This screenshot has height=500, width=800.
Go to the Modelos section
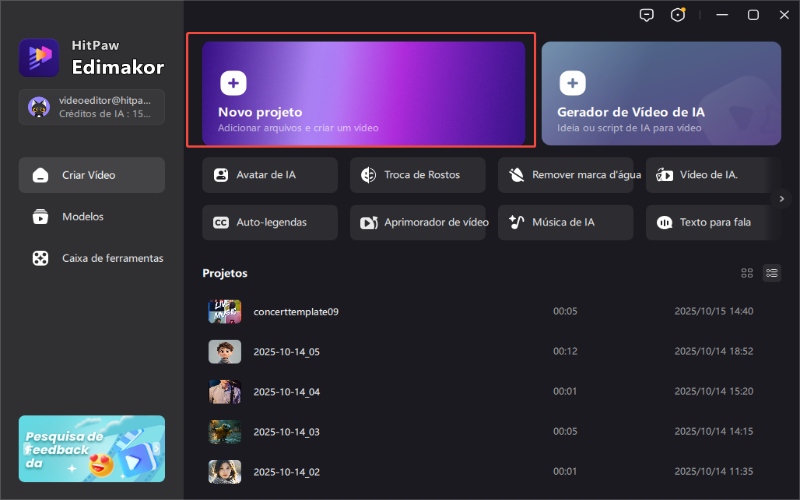tap(92, 217)
